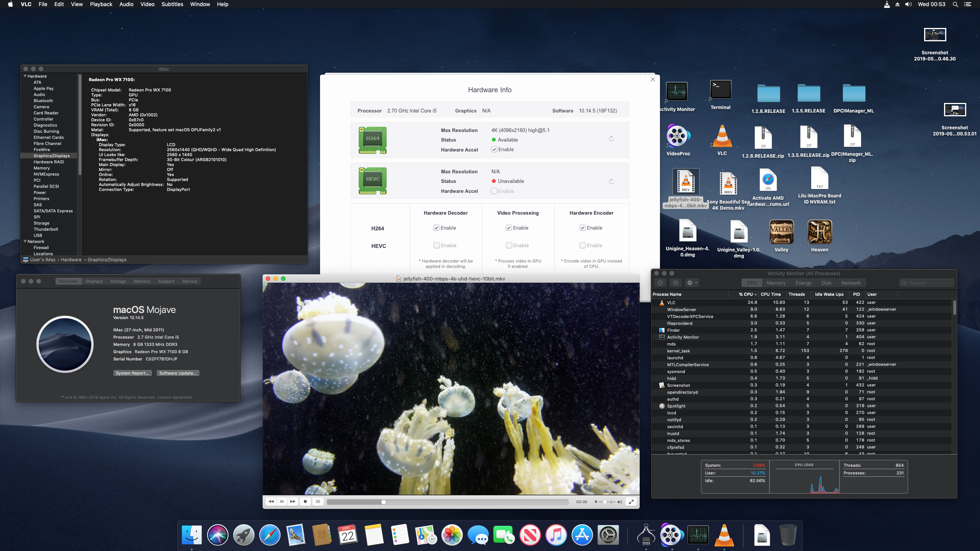Select VLC row in Activity Monitor process list
980x551 pixels.
pyautogui.click(x=802, y=302)
